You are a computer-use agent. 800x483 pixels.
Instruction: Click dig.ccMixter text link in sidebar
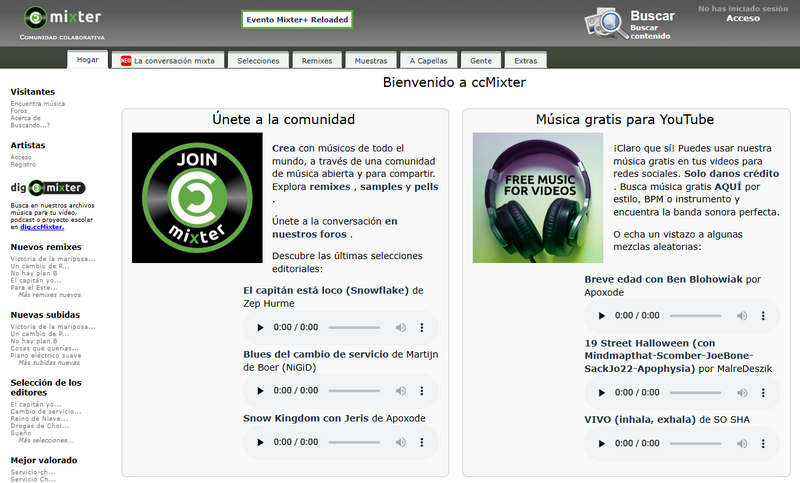pos(42,227)
